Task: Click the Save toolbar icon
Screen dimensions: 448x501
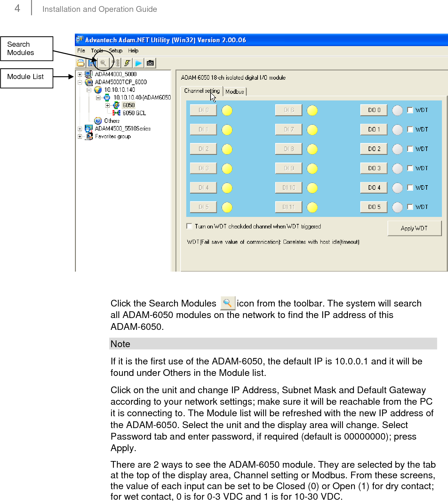Action: coord(92,63)
